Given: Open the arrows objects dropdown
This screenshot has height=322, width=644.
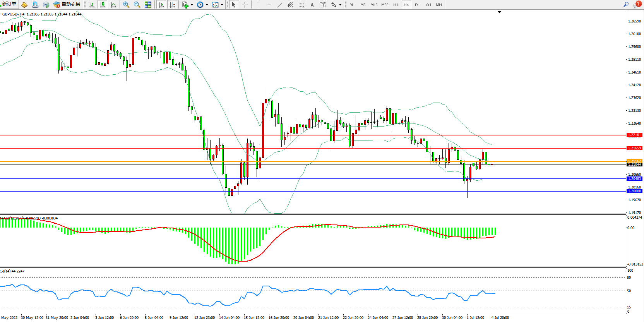Looking at the screenshot, I should (340, 5).
